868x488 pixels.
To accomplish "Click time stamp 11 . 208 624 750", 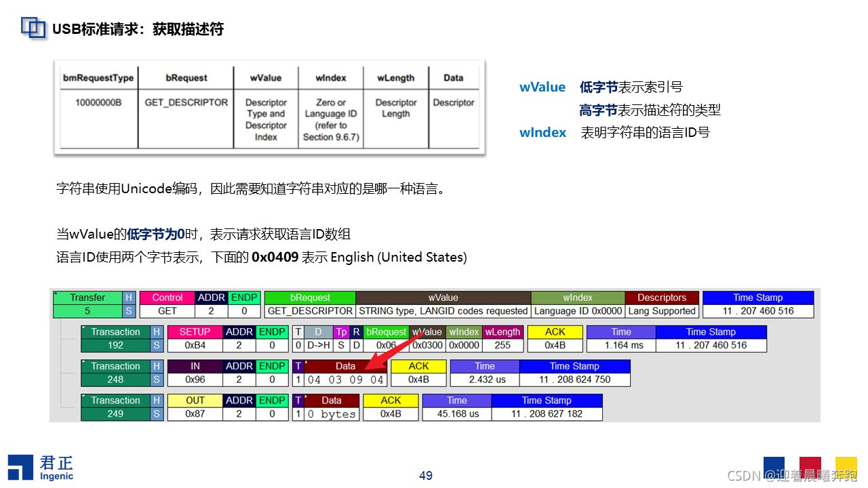I will point(574,380).
